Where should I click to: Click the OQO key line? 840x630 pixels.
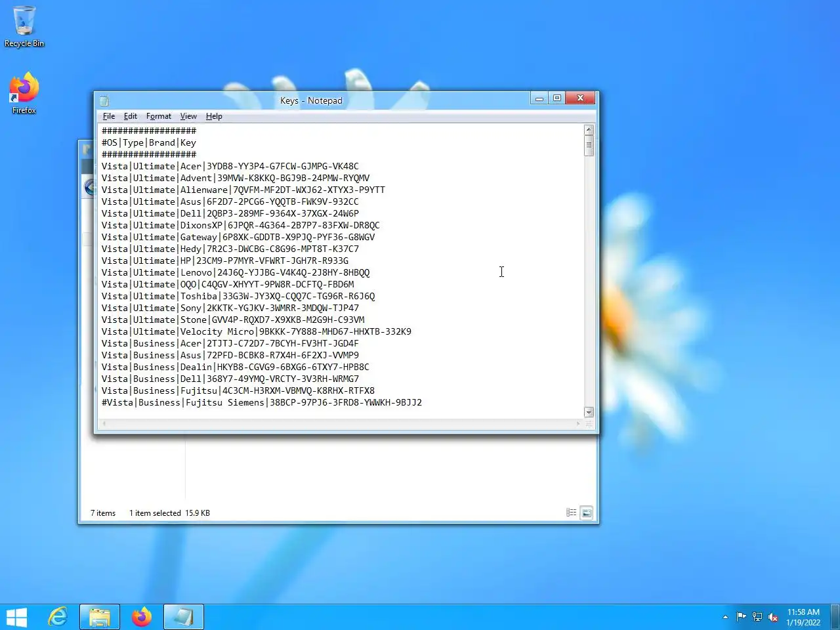click(x=228, y=284)
